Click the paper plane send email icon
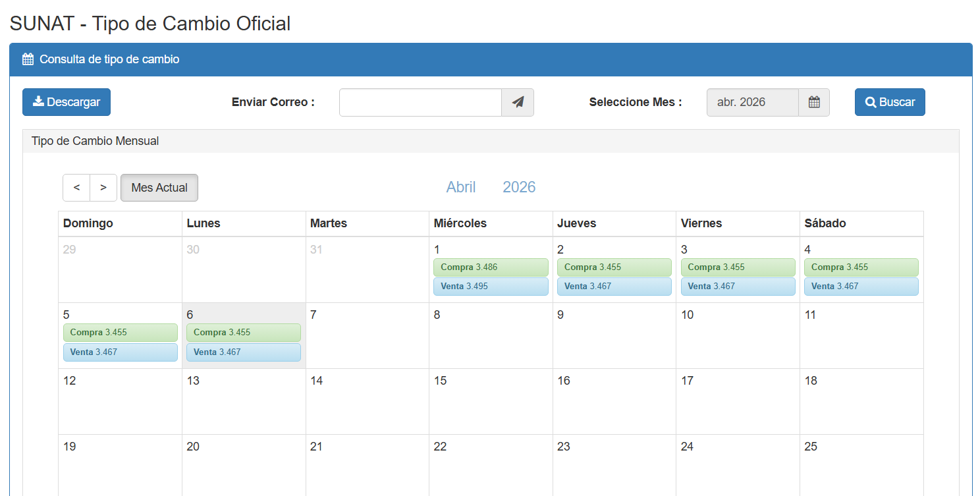 click(518, 102)
